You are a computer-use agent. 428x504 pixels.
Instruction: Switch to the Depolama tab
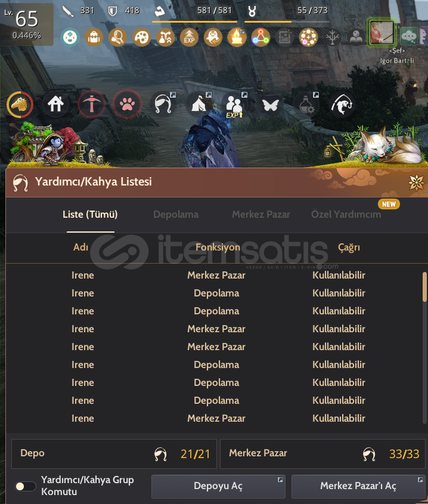[176, 214]
